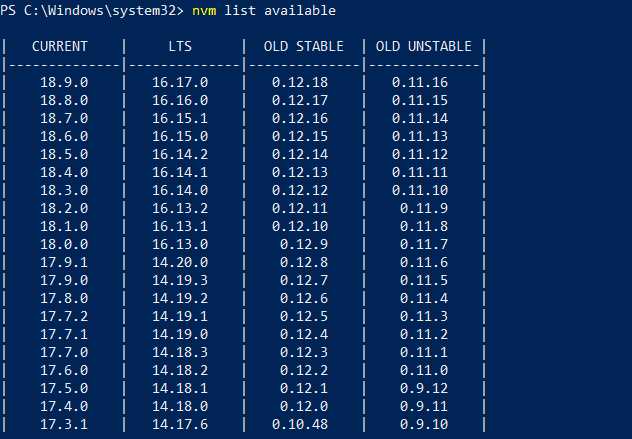Select old unstable version 0.11.7

click(424, 244)
